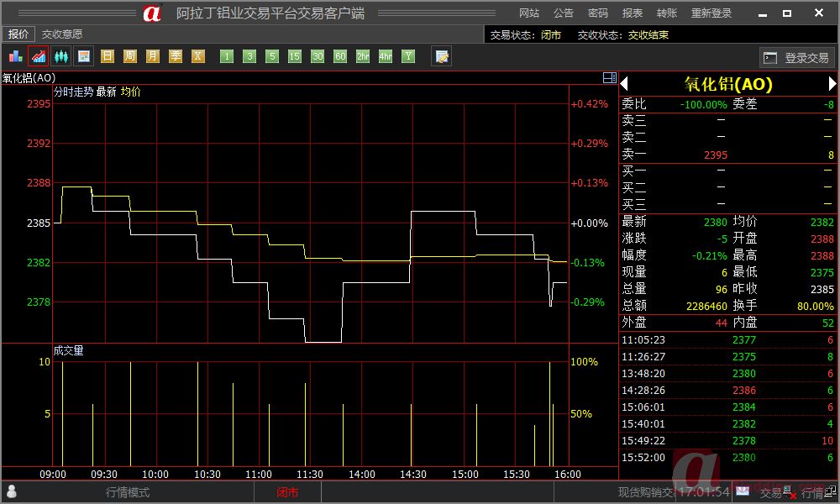Click the 换手 value 80.00%

816,306
